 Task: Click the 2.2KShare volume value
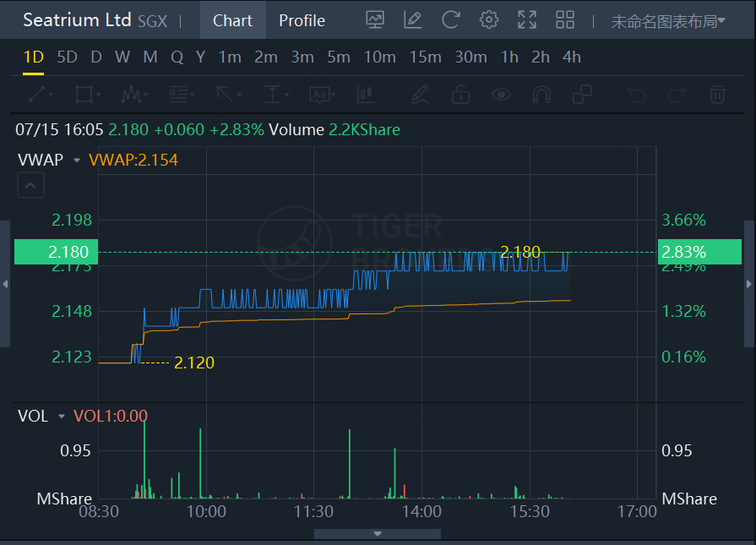click(365, 130)
